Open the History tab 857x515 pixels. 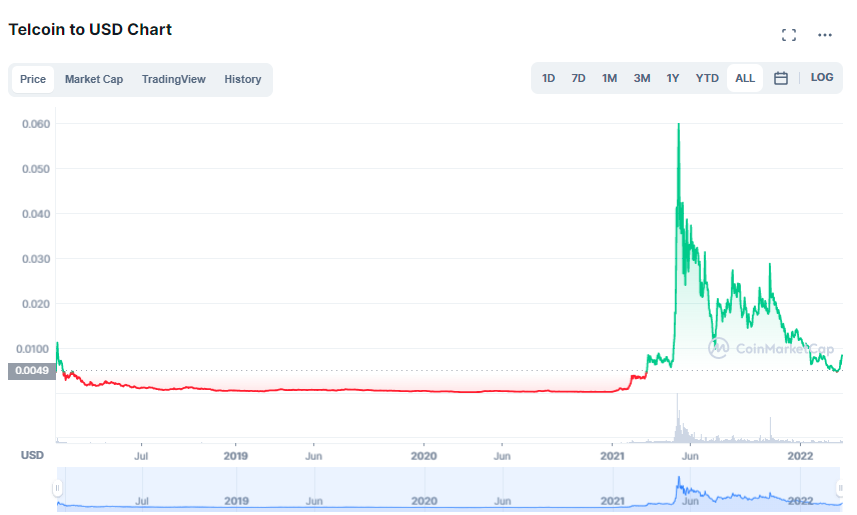(x=243, y=79)
